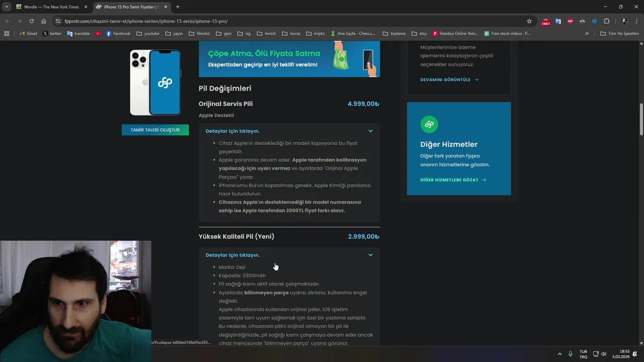Open the network status tray icon
The height and width of the screenshot is (362, 644).
(x=596, y=354)
